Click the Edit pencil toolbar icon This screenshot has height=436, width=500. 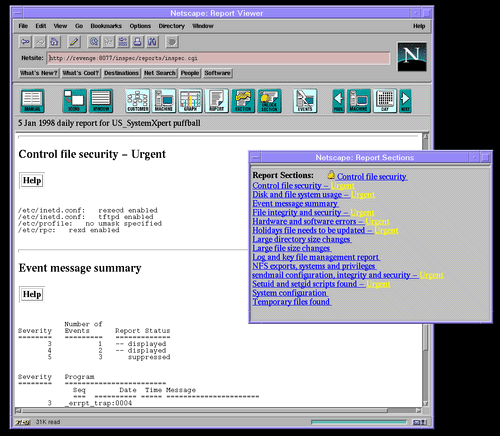(x=74, y=42)
